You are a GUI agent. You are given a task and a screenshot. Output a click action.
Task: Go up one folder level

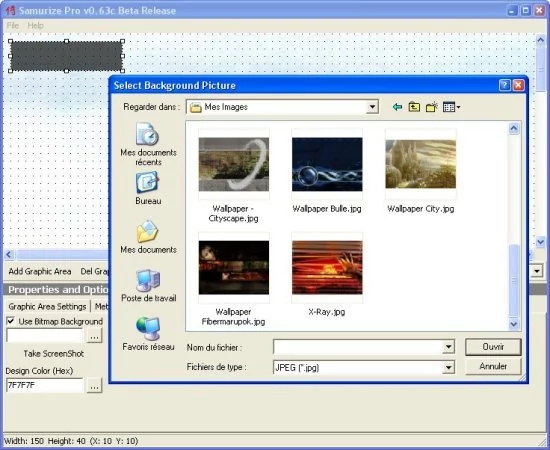point(414,107)
